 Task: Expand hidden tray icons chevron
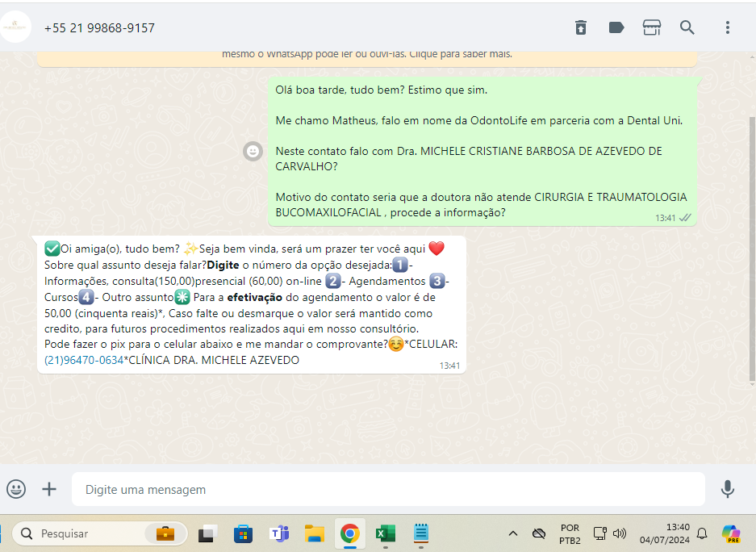point(513,533)
